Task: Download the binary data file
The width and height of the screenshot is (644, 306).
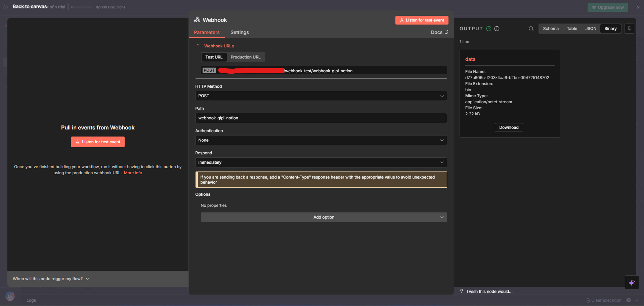Action: 509,127
